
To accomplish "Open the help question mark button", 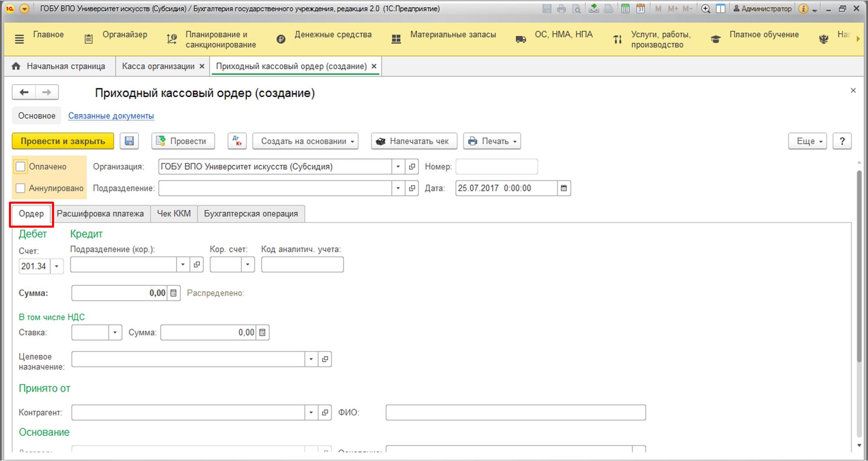I will (842, 141).
